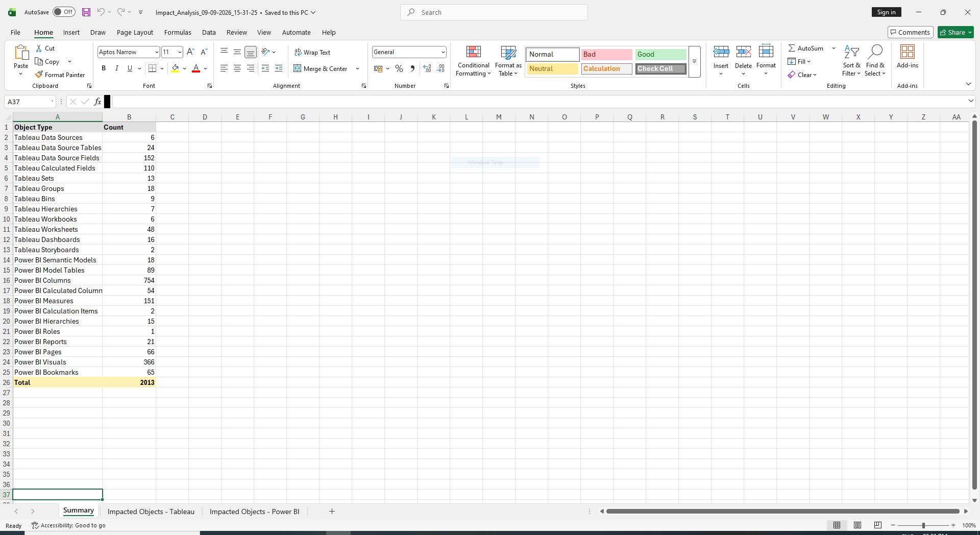Toggle the AutoSave switch
The height and width of the screenshot is (535, 980).
[64, 12]
